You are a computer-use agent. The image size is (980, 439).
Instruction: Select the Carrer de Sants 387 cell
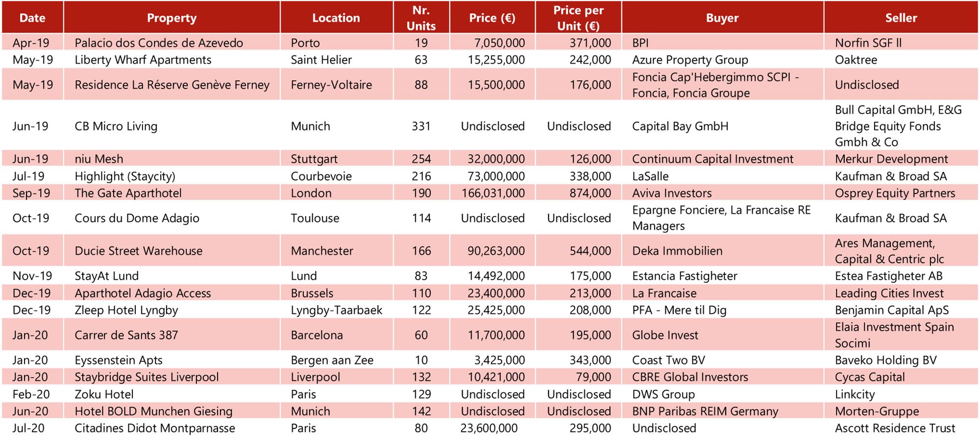(x=126, y=335)
